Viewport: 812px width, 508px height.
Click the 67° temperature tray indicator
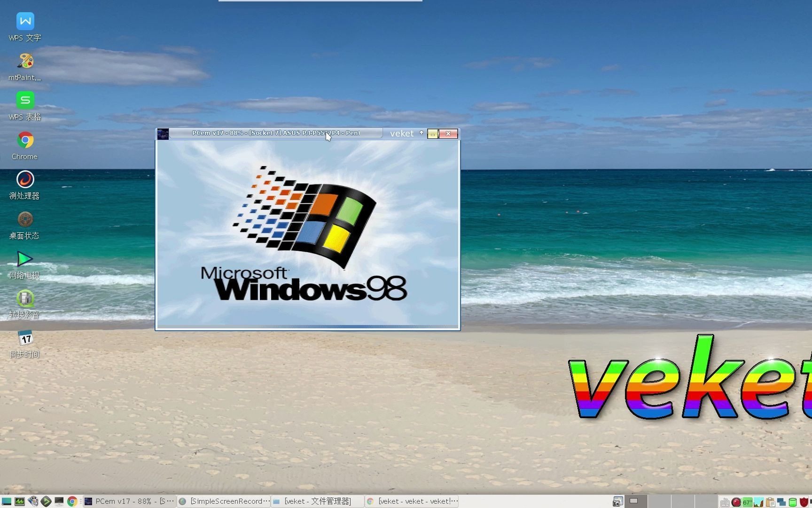click(x=747, y=502)
